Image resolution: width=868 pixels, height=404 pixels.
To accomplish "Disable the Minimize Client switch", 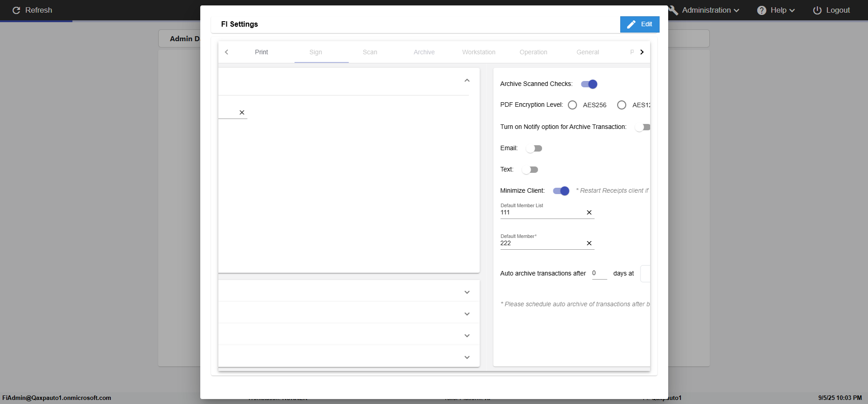I will pos(561,191).
